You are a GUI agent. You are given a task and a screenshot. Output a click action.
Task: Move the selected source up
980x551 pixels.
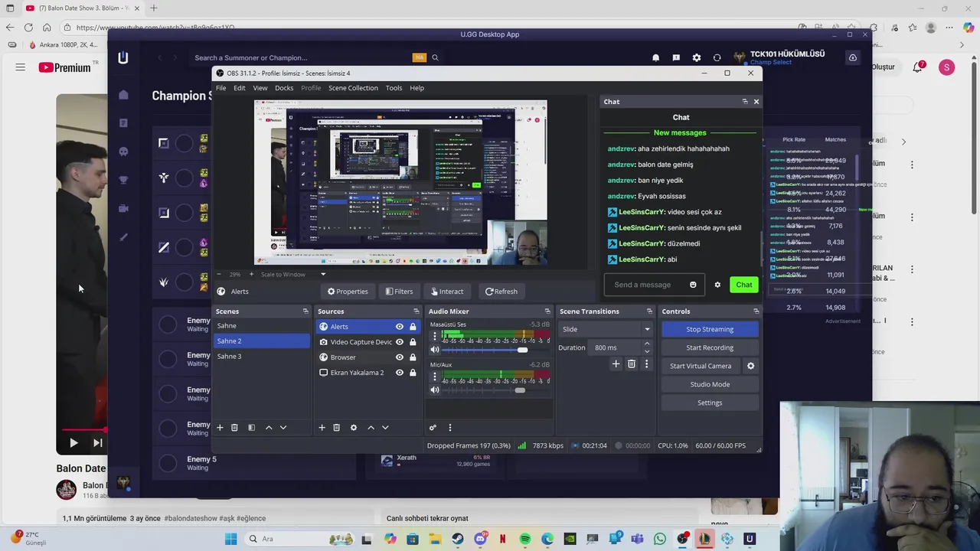click(371, 428)
